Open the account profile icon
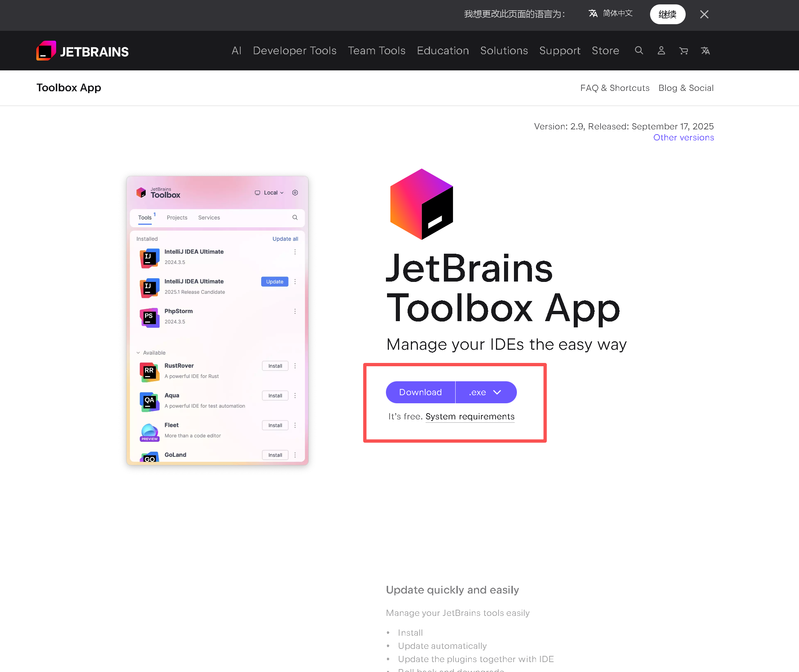799x672 pixels. pos(661,51)
